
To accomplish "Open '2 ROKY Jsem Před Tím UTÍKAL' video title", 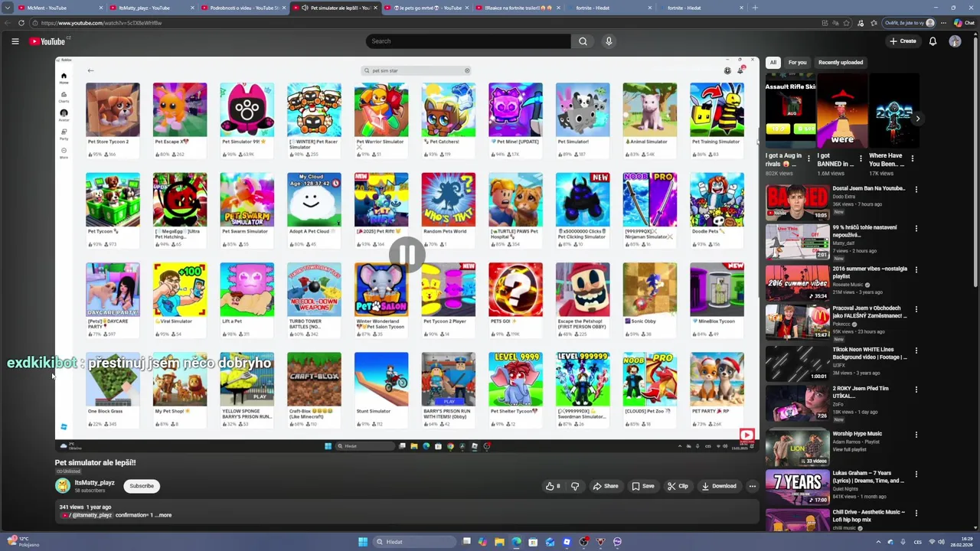I will 861,392.
